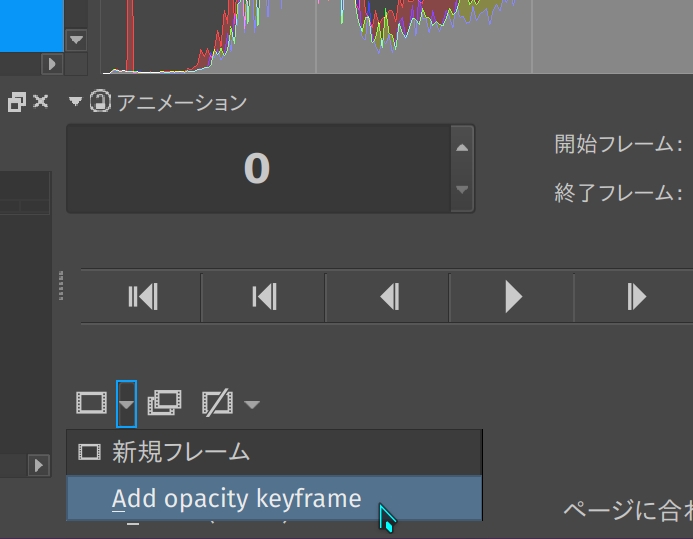Click the 終了フレーム label
The width and height of the screenshot is (693, 539).
click(x=618, y=193)
